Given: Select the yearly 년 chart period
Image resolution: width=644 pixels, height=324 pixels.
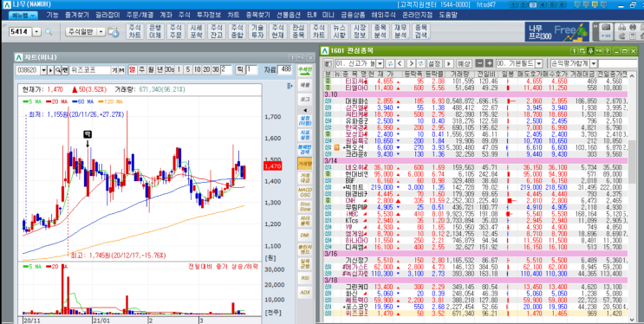Looking at the screenshot, I should pyautogui.click(x=159, y=70).
